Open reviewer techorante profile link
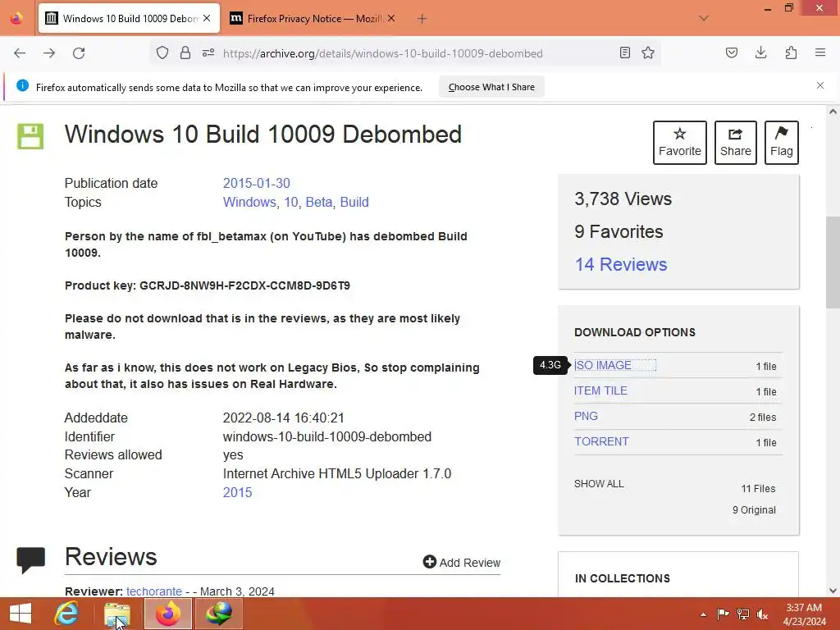The image size is (840, 630). point(153,591)
